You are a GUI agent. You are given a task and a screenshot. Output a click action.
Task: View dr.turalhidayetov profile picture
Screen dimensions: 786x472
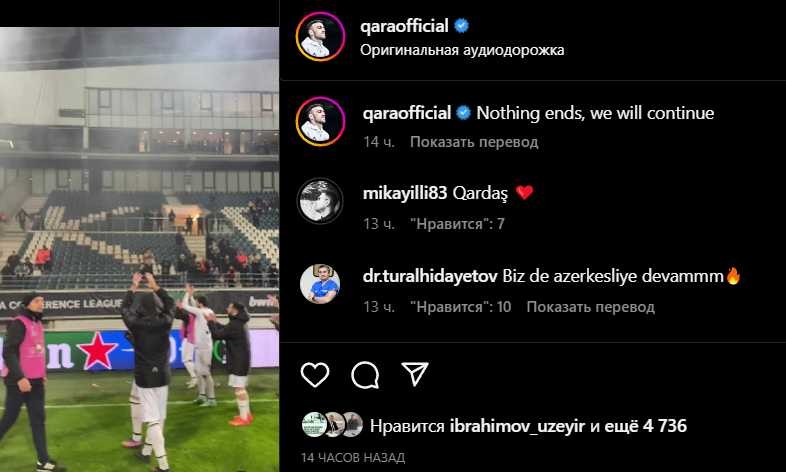coord(320,284)
